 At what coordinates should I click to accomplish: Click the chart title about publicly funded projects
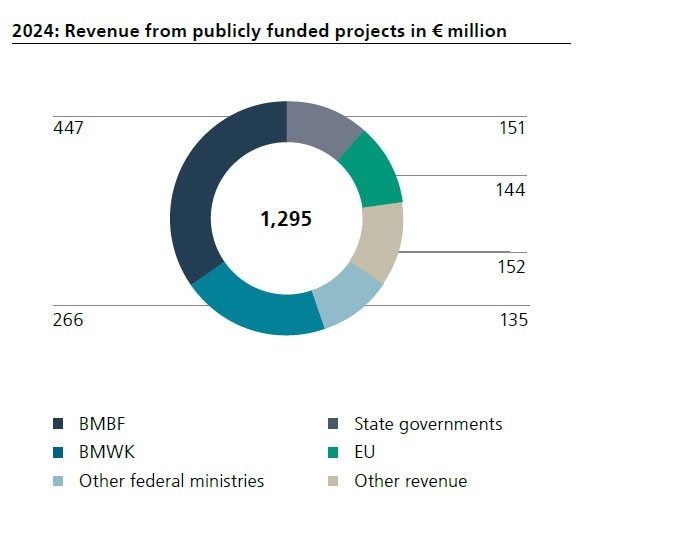[x=259, y=31]
